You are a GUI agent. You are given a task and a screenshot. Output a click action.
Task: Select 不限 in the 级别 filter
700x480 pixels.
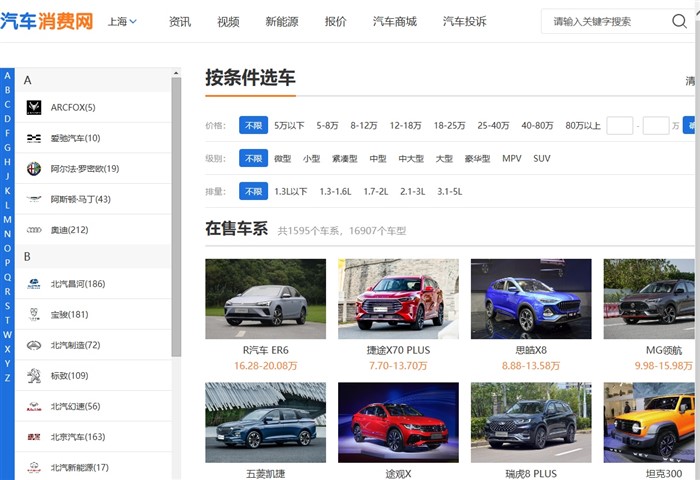(254, 159)
